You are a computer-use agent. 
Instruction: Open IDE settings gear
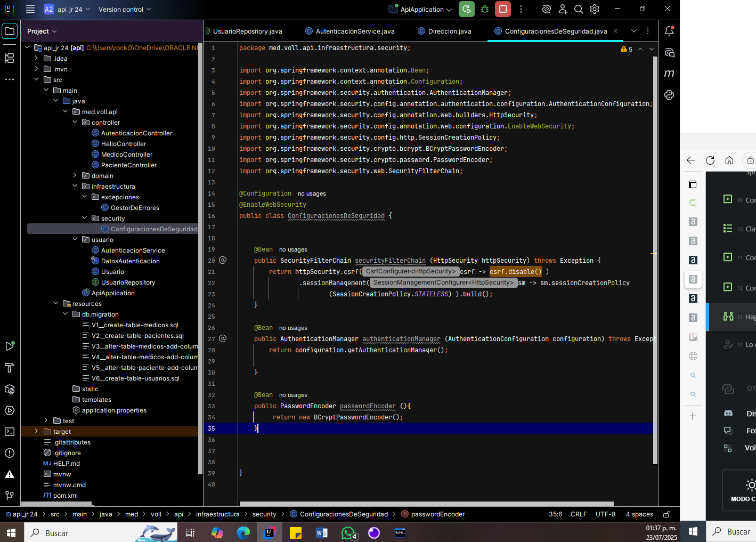pos(595,9)
